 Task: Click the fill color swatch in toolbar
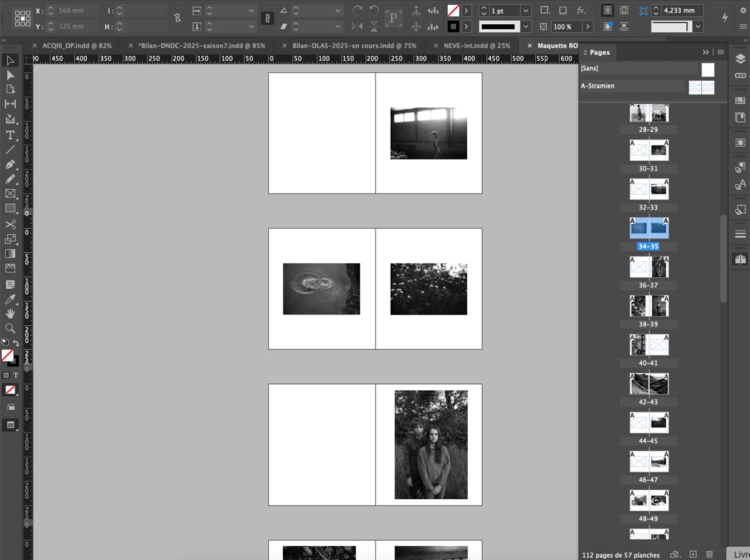click(7, 356)
